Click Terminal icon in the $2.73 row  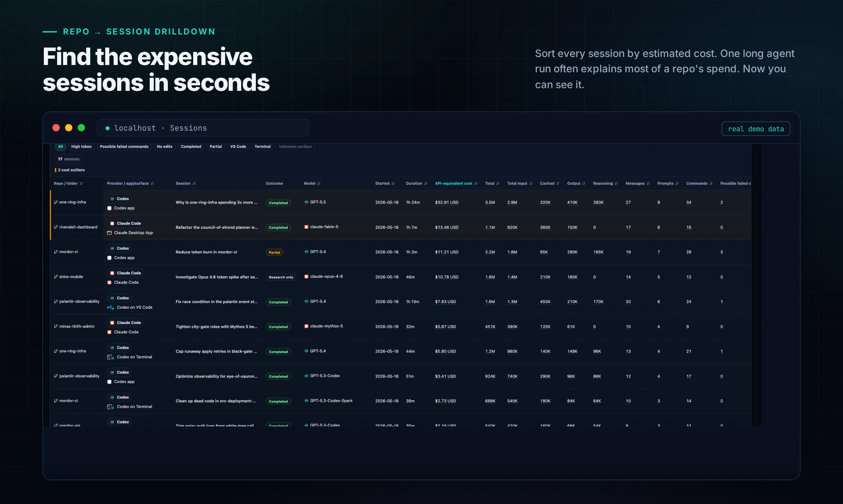click(x=111, y=407)
